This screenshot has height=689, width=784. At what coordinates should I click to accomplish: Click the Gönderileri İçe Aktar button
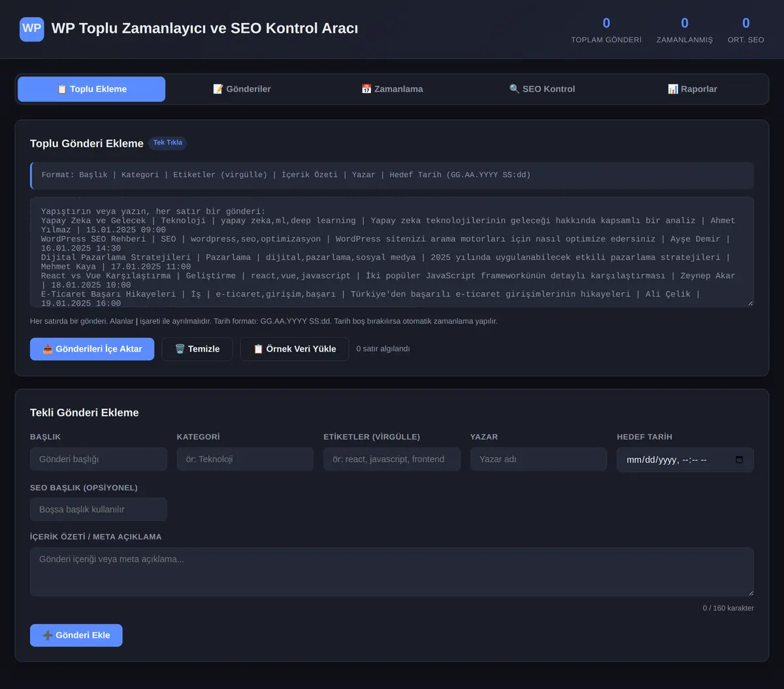(x=92, y=349)
